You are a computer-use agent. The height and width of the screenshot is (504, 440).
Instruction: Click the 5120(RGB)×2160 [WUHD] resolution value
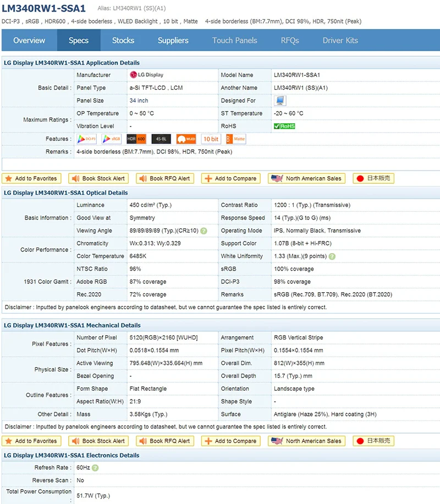[163, 338]
